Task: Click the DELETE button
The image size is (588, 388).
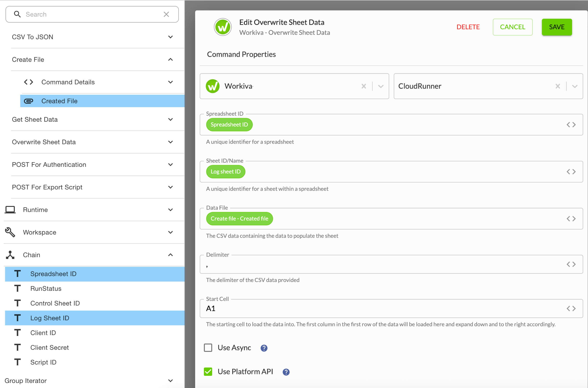Action: pyautogui.click(x=468, y=27)
